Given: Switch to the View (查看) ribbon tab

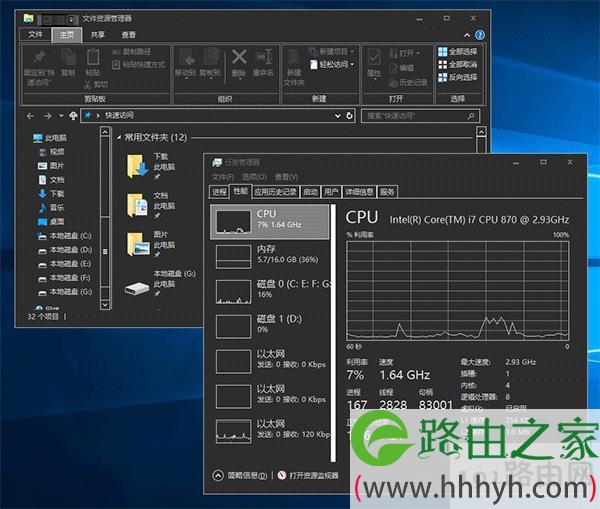Looking at the screenshot, I should click(129, 35).
